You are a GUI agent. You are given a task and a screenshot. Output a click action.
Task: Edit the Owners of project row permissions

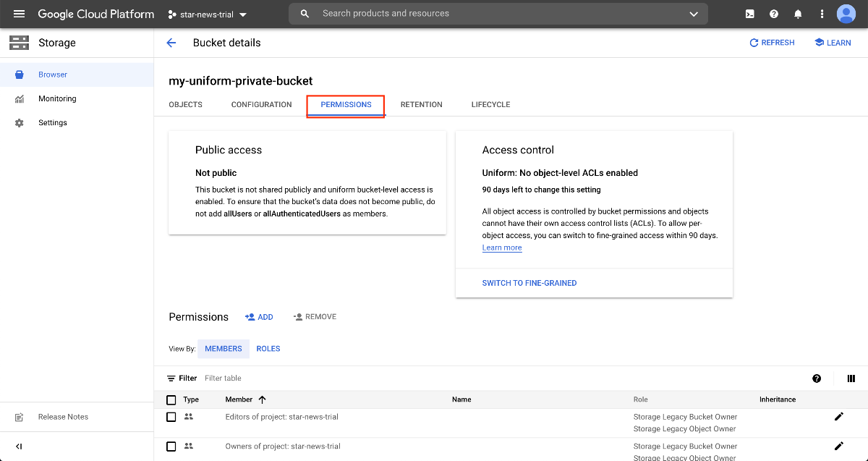[839, 446]
